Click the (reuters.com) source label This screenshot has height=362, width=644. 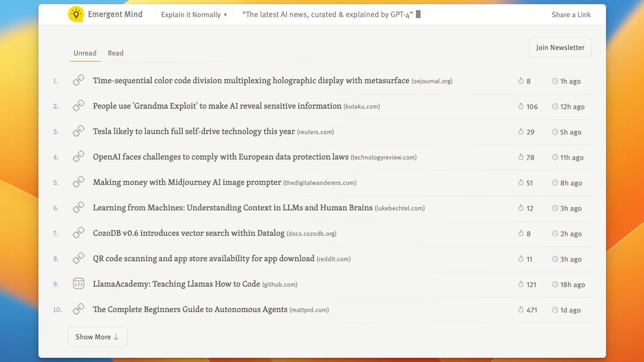pos(315,132)
